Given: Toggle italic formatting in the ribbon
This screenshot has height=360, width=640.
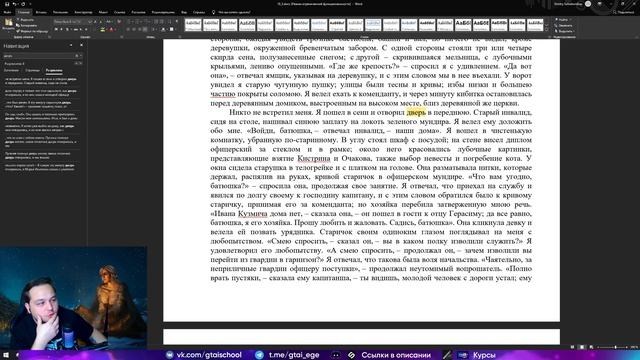Looking at the screenshot, I should (61, 29).
